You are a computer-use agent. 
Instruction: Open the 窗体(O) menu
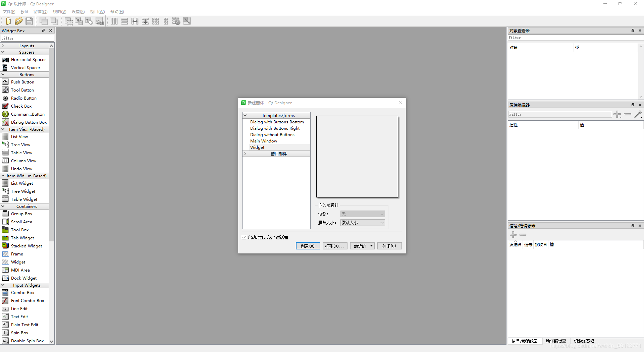point(41,12)
